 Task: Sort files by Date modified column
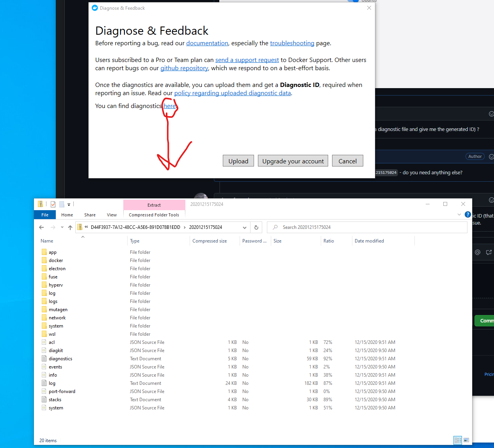click(369, 241)
